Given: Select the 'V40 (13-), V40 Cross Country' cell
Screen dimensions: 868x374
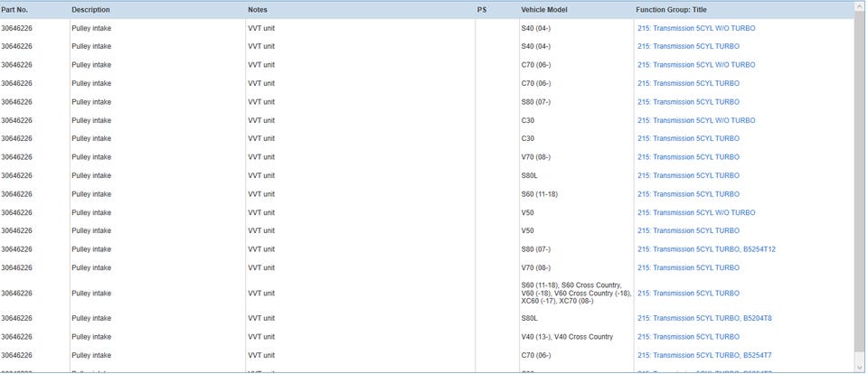Looking at the screenshot, I should [567, 337].
